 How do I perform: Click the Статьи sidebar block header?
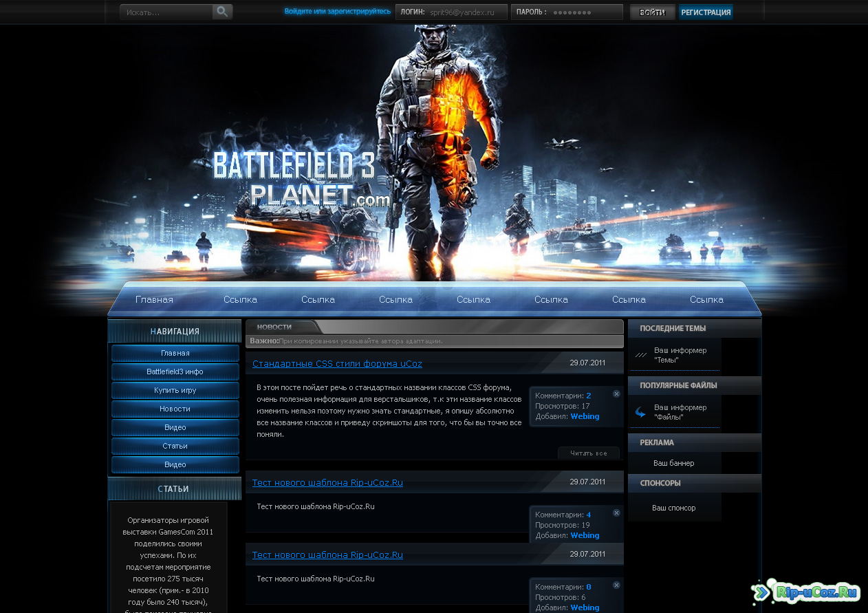pos(175,488)
